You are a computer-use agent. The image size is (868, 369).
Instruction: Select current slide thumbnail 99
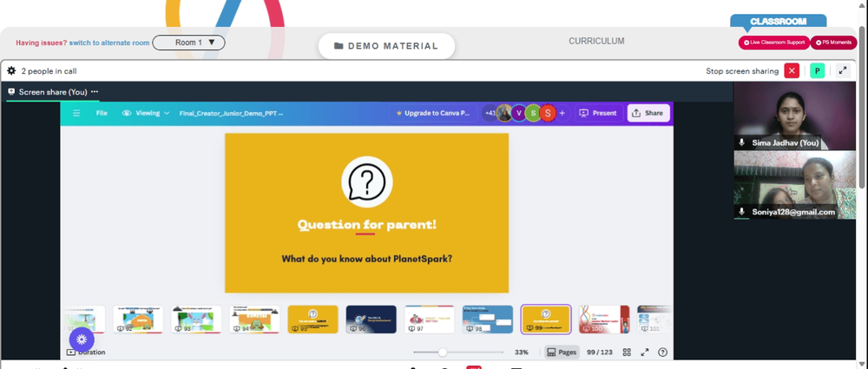point(546,320)
